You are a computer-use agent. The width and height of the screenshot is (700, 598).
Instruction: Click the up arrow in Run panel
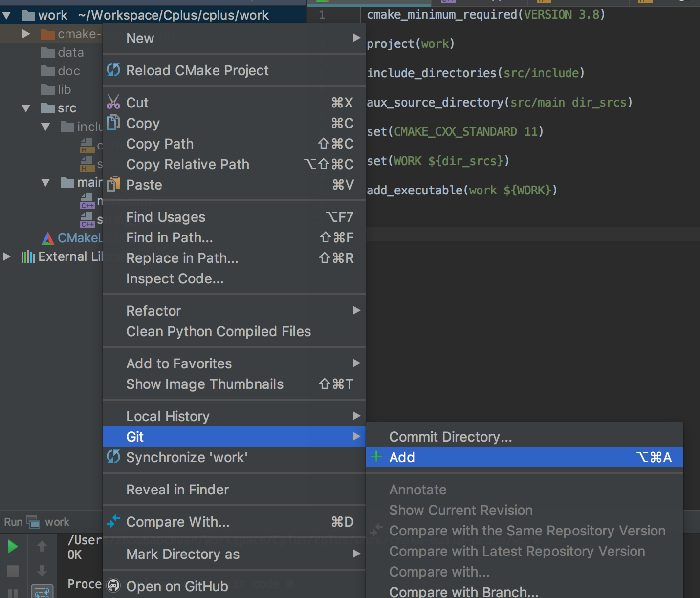click(x=42, y=546)
